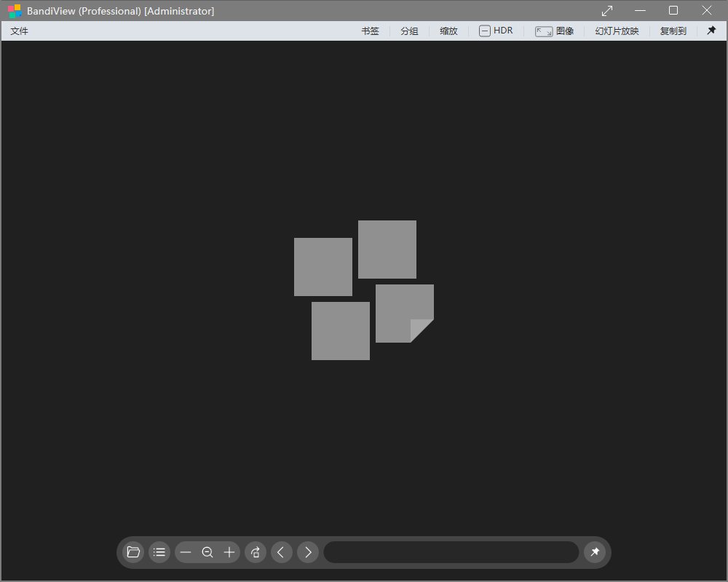Open the file list view icon
Screen dimensions: 728x582
point(159,552)
